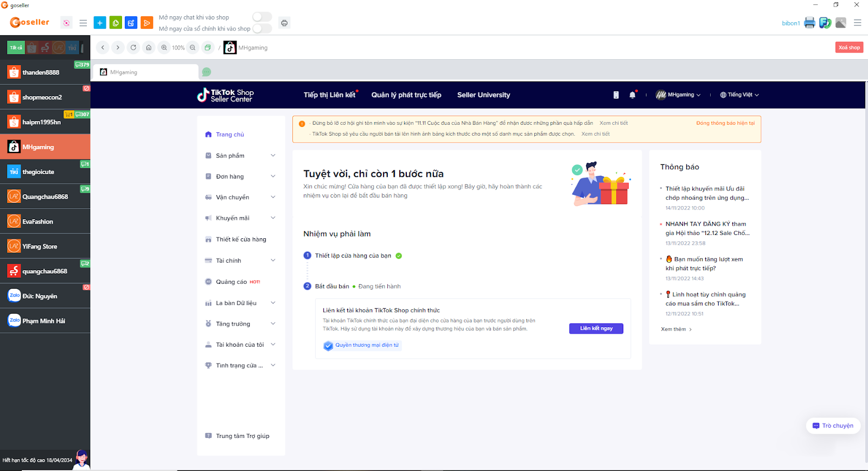868x471 pixels.
Task: Click the pink sync icon beside the Goseller logo
Action: (x=66, y=23)
